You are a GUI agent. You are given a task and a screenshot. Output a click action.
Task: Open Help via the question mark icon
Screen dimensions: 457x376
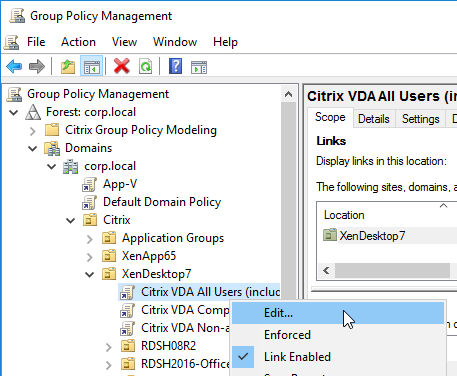[x=175, y=66]
